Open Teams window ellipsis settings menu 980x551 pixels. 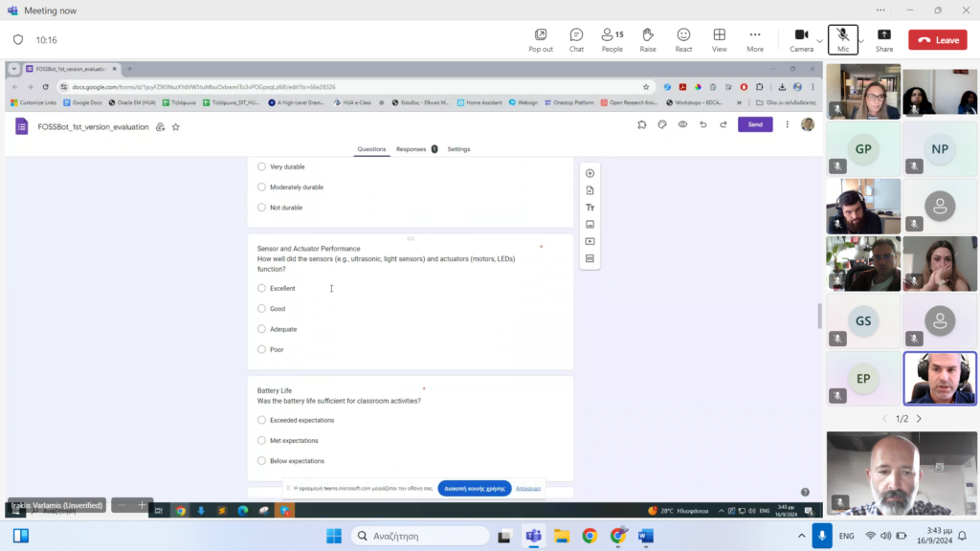[x=880, y=10]
